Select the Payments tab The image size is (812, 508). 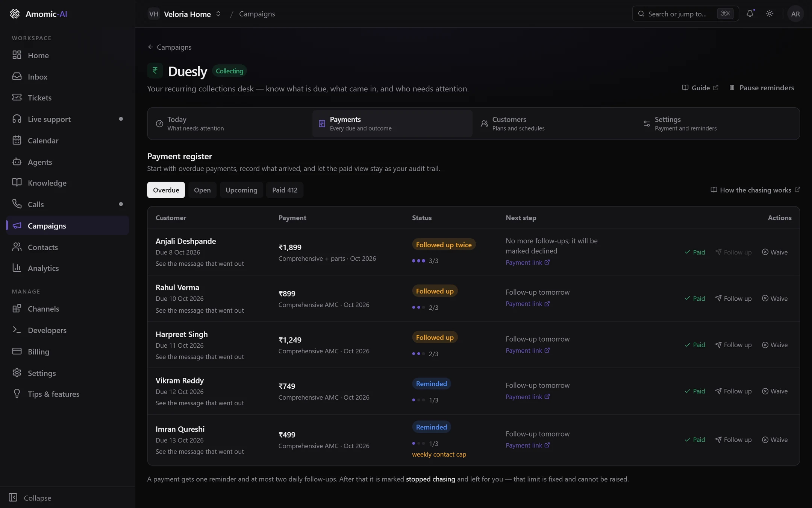point(392,123)
